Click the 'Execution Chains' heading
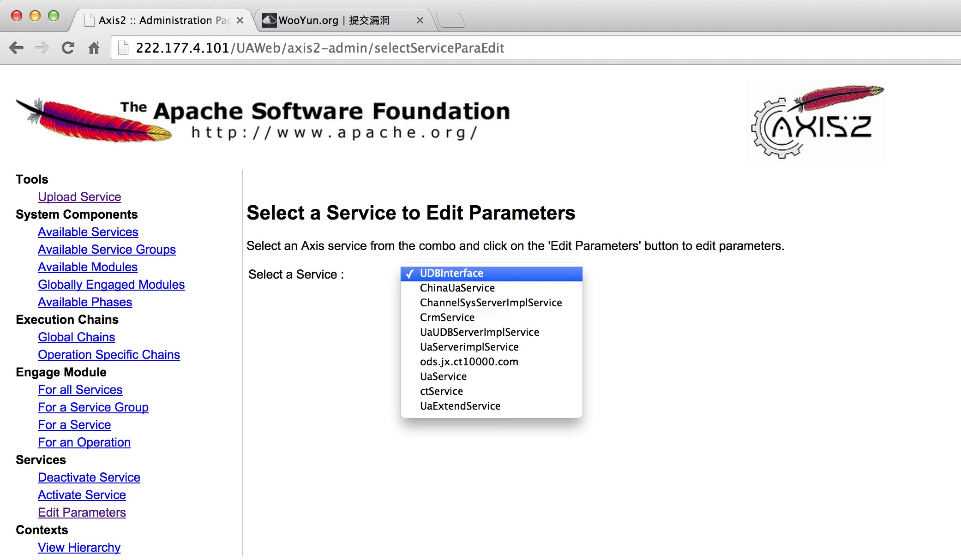The image size is (961, 560). point(67,320)
